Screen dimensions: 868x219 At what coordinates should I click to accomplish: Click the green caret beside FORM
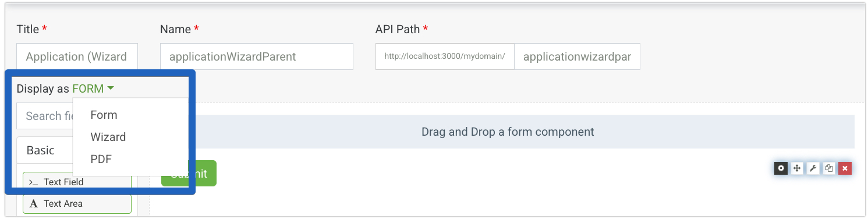(111, 89)
